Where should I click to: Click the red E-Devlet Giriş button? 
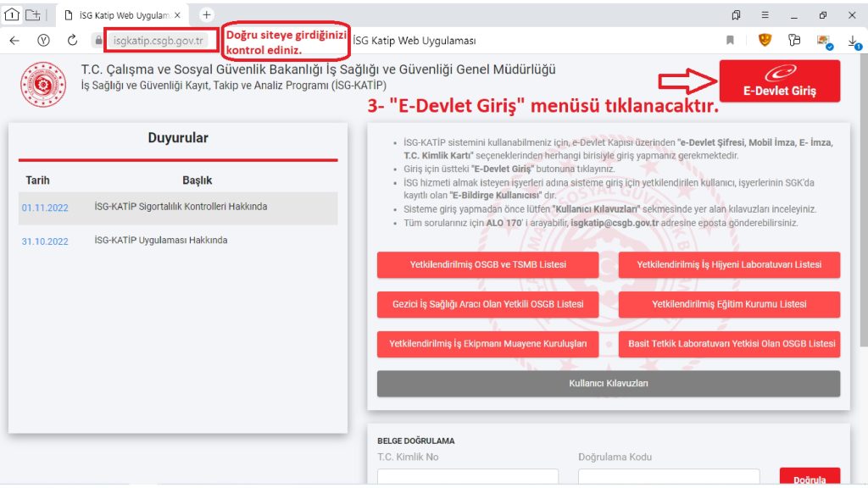coord(779,81)
